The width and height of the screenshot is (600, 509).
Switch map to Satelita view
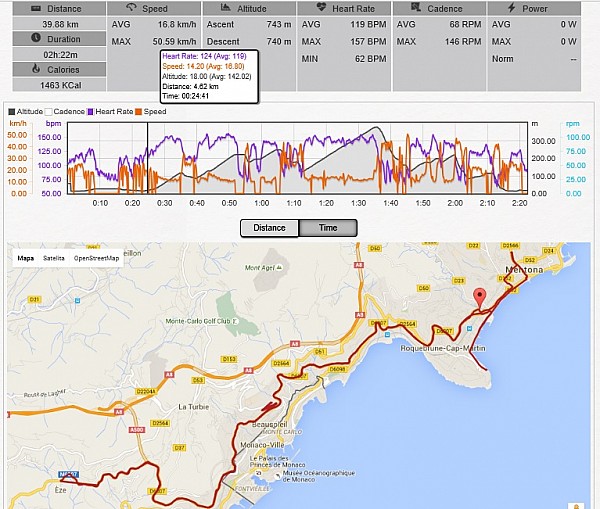pyautogui.click(x=54, y=257)
